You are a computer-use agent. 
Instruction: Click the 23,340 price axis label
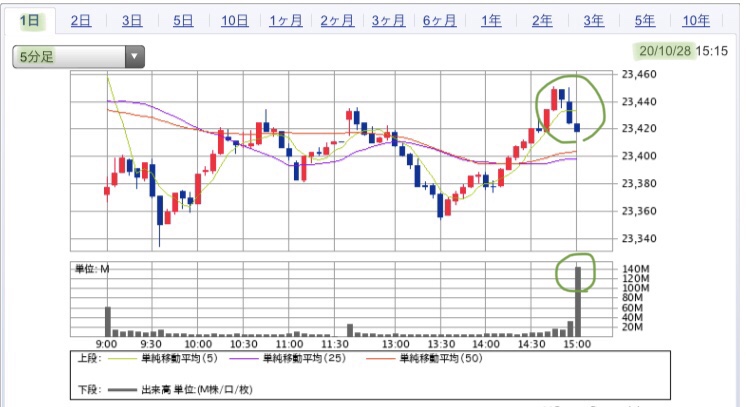(639, 238)
